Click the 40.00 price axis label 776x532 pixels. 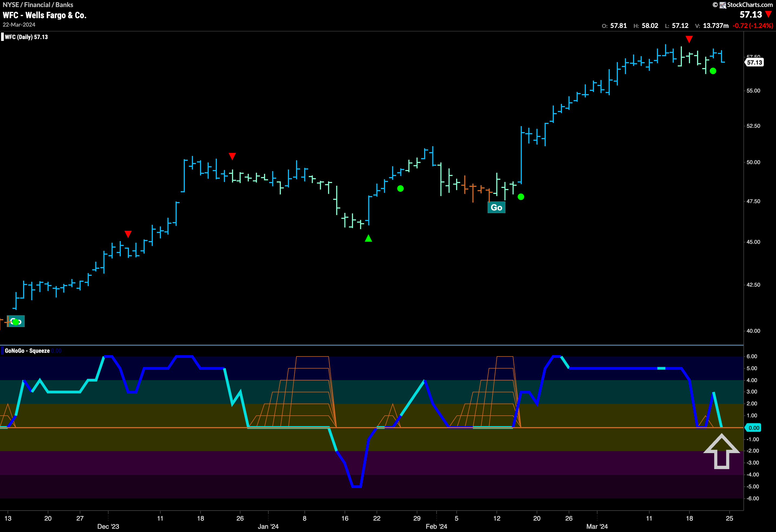(753, 331)
